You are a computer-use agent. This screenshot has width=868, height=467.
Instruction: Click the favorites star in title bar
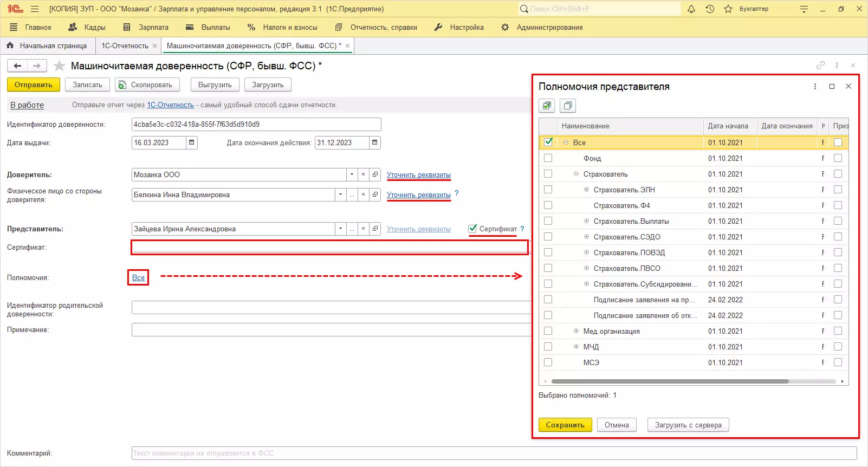(728, 9)
